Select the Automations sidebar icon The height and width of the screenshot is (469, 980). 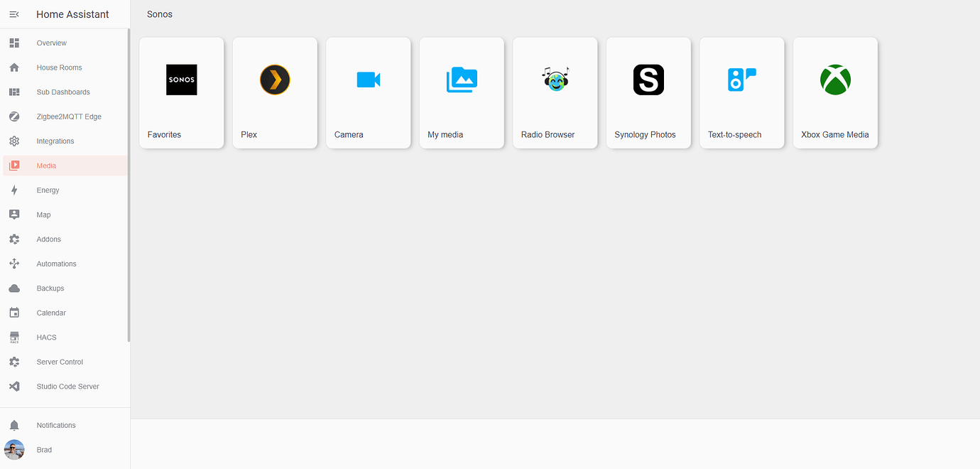[x=14, y=263]
